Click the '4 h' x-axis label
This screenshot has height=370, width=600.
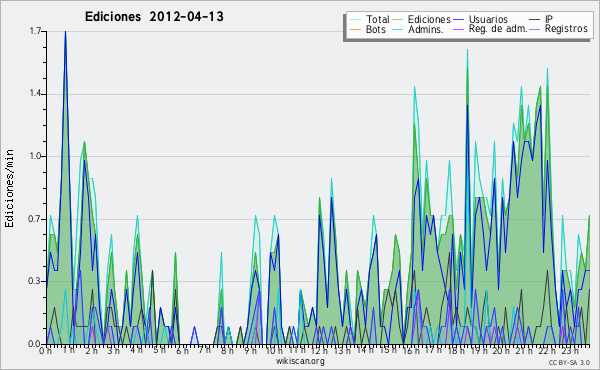coord(136,350)
